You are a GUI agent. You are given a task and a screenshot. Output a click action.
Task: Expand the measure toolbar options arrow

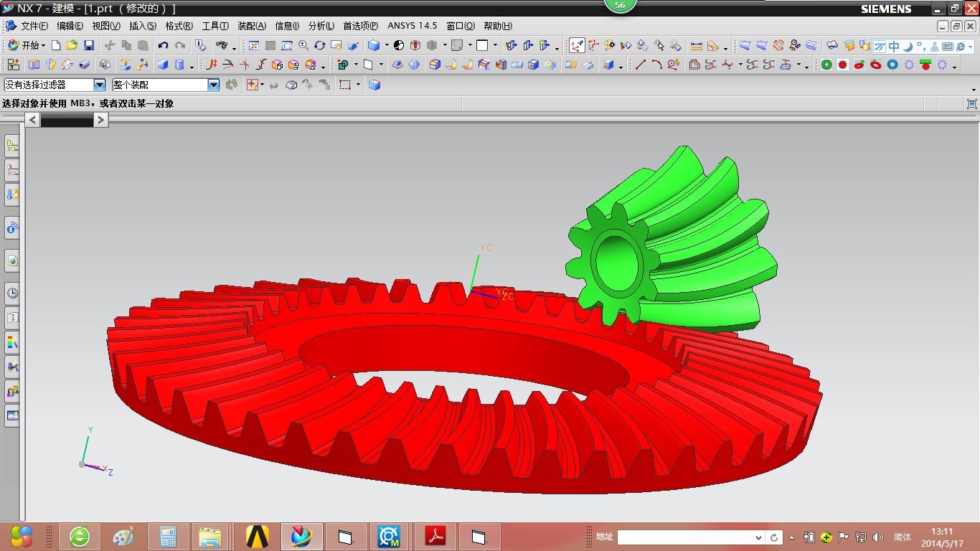(726, 47)
